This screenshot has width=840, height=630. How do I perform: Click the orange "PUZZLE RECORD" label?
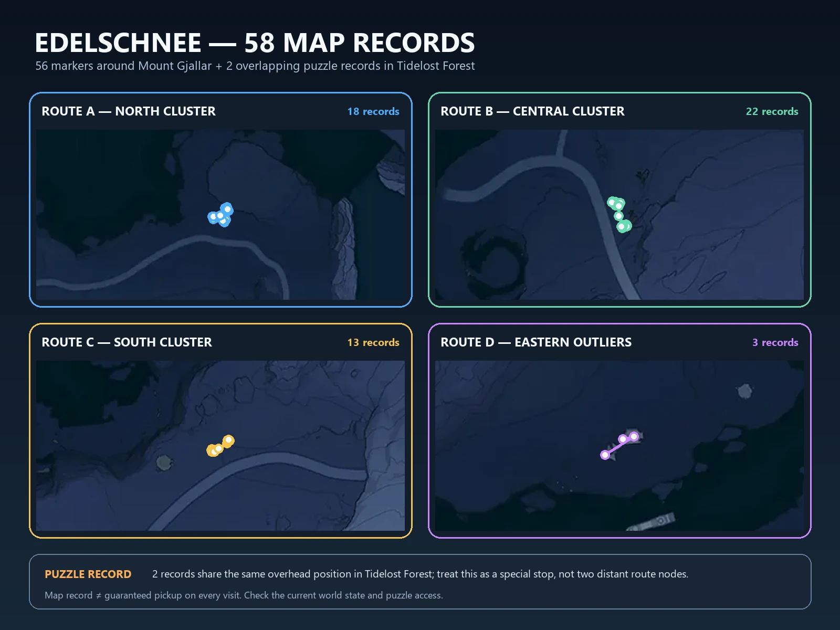tap(88, 574)
